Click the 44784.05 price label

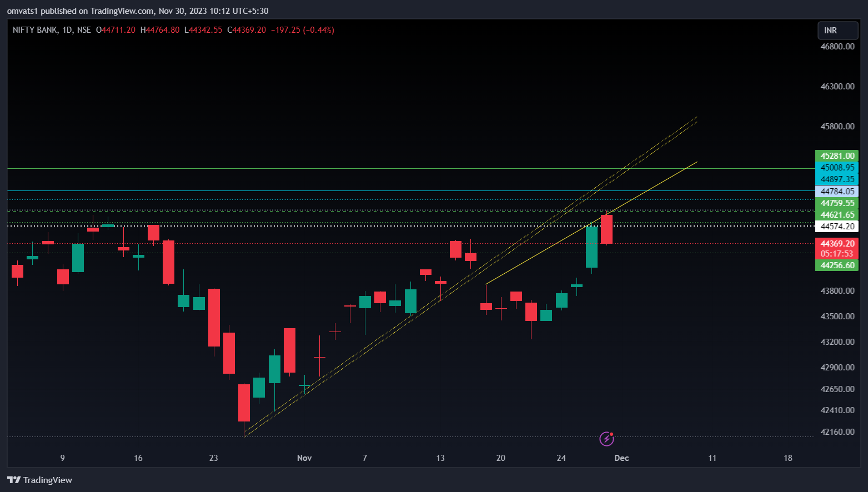837,192
